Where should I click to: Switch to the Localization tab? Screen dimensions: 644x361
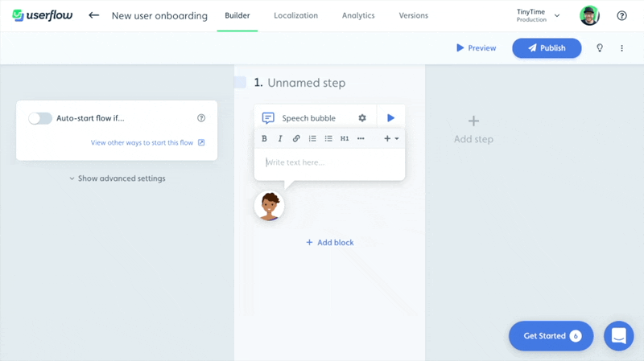[295, 15]
